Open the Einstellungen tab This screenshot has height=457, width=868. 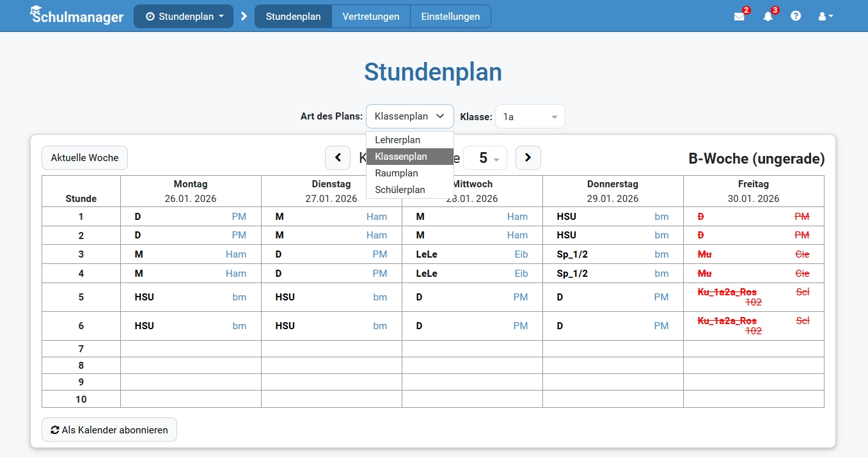click(450, 17)
